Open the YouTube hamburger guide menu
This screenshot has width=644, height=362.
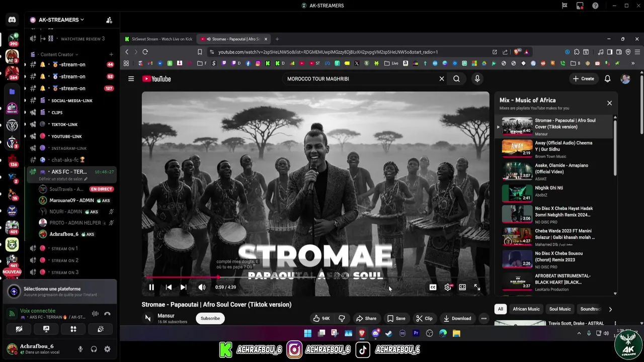click(131, 79)
